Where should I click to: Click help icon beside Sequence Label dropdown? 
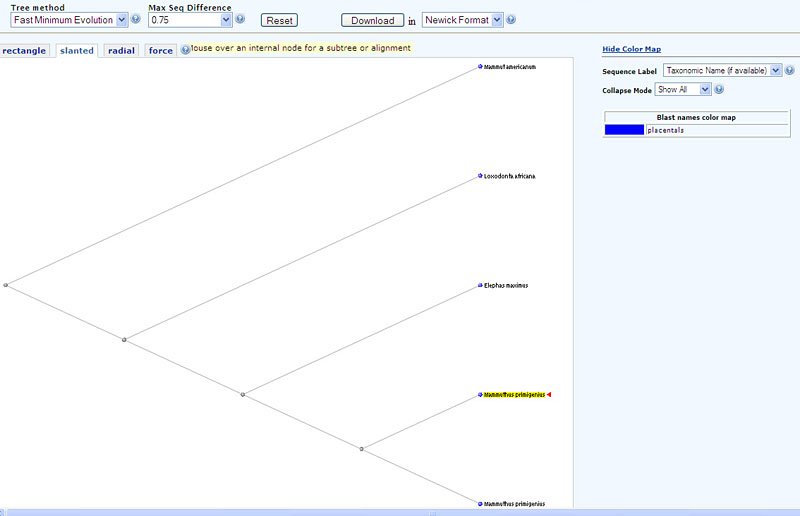[x=789, y=70]
